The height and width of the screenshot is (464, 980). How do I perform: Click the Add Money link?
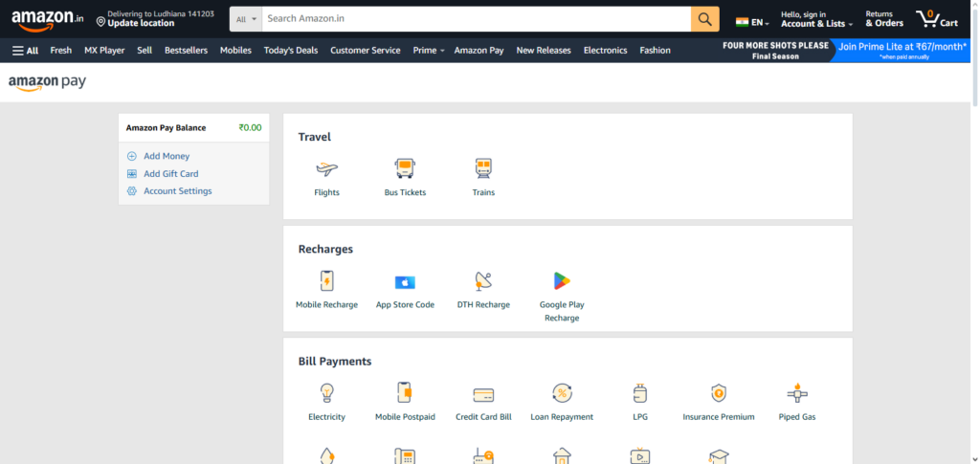pos(167,156)
